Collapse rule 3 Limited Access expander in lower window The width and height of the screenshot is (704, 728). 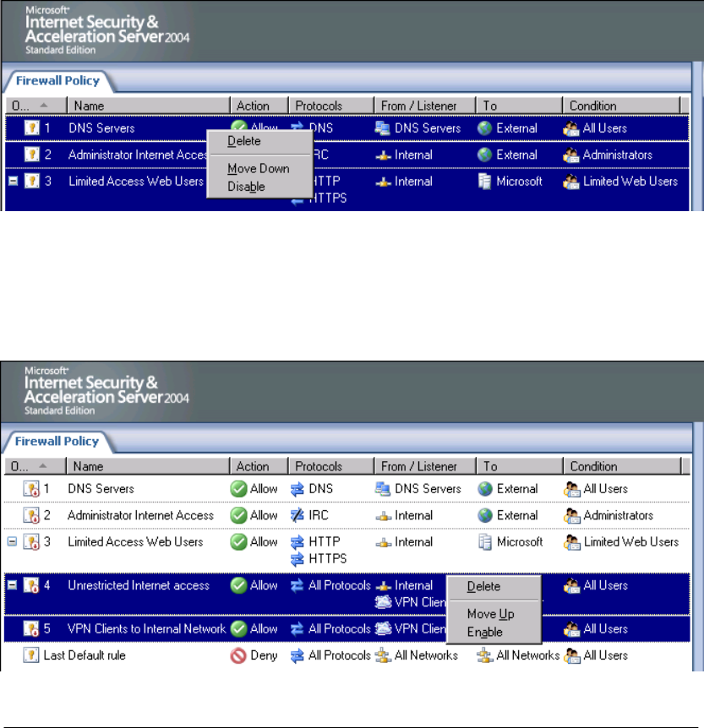[x=12, y=541]
